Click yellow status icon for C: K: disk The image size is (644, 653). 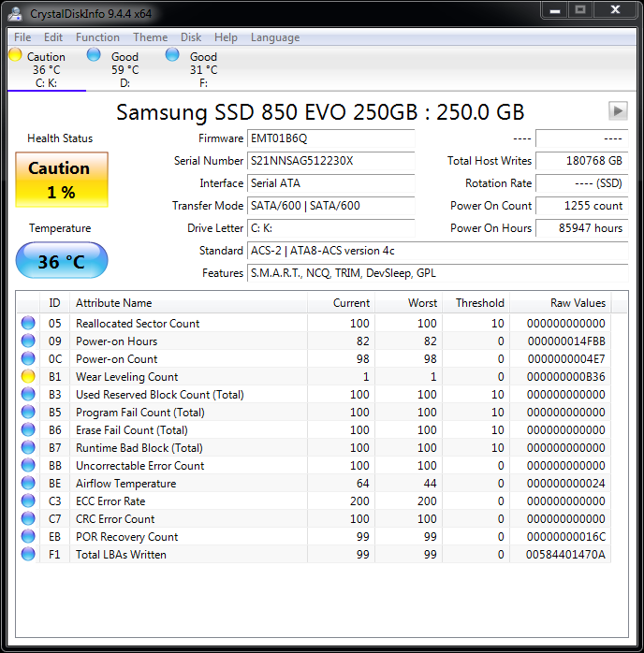click(x=15, y=54)
